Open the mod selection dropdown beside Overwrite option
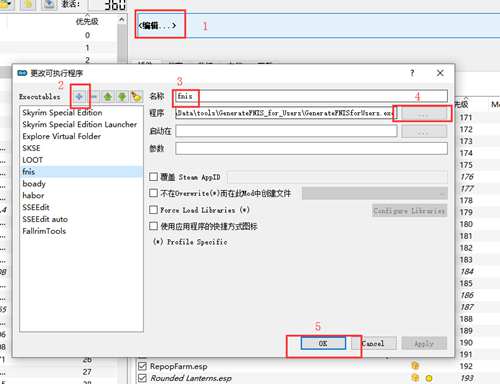Image resolution: width=500 pixels, height=384 pixels. coord(375,193)
